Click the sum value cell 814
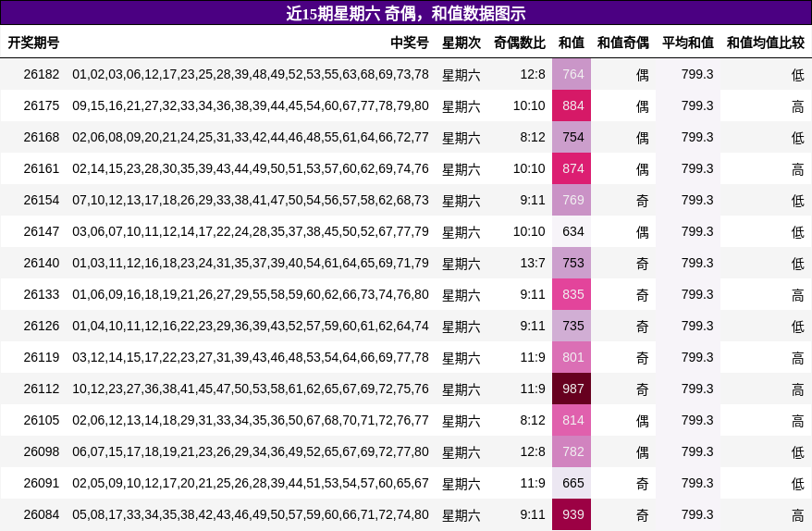The height and width of the screenshot is (531, 812). [572, 420]
